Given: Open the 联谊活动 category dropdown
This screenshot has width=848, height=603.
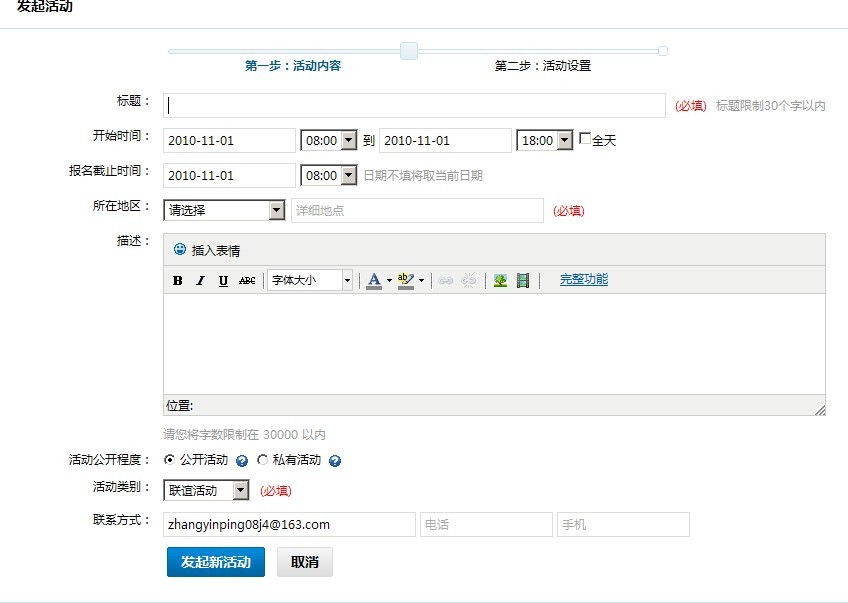Looking at the screenshot, I should click(206, 491).
